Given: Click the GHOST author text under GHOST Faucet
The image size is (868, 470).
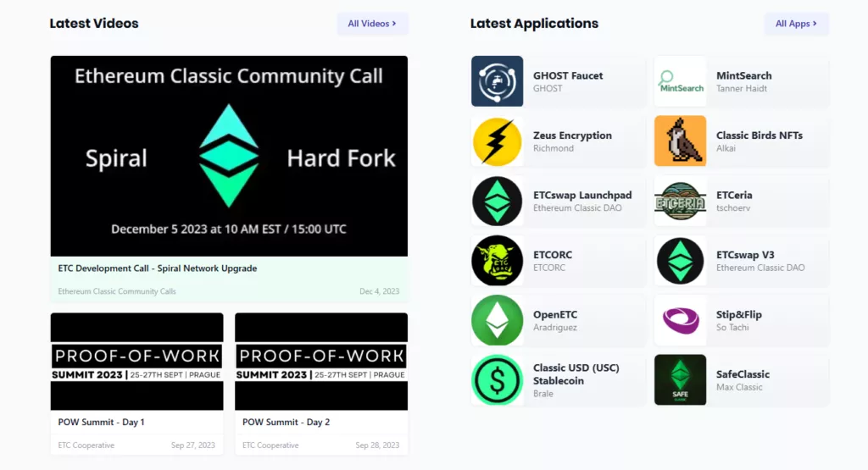Looking at the screenshot, I should 548,88.
